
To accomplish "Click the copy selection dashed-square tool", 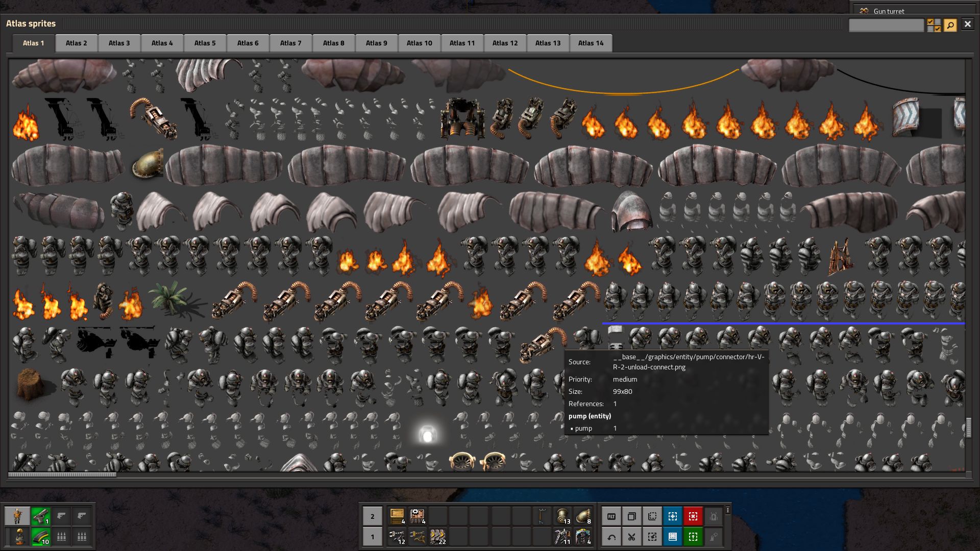I will [x=652, y=516].
